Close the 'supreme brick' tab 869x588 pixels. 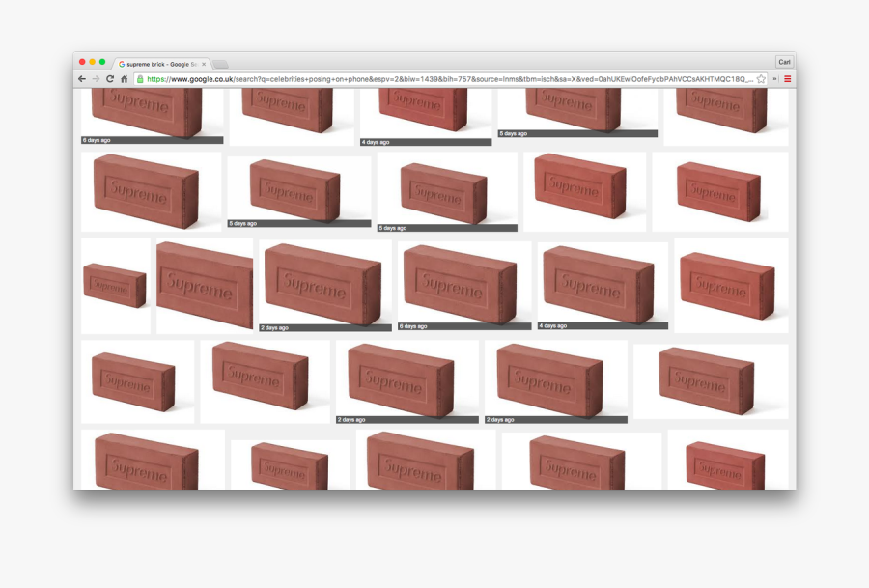(x=204, y=65)
